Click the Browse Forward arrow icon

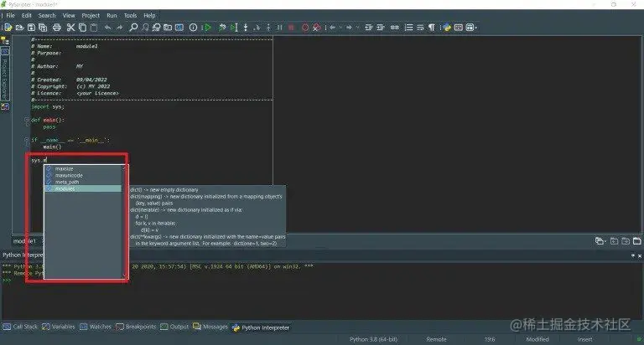pos(349,28)
